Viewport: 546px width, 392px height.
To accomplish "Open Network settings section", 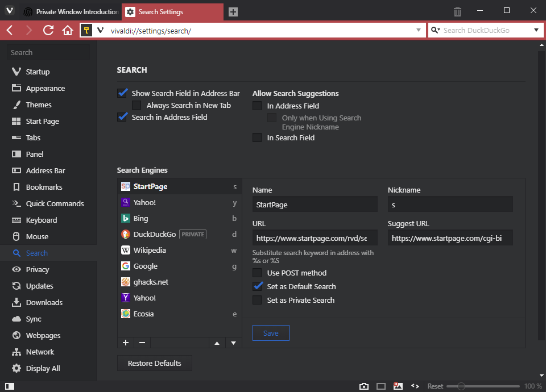I will [x=48, y=352].
